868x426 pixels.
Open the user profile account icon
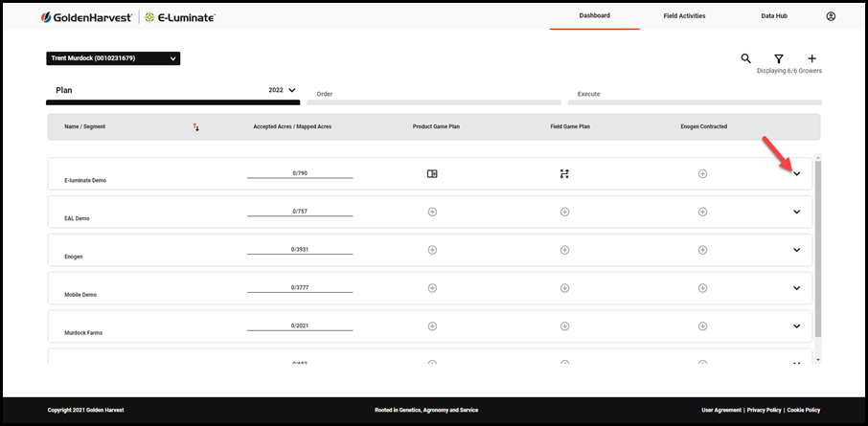point(831,16)
